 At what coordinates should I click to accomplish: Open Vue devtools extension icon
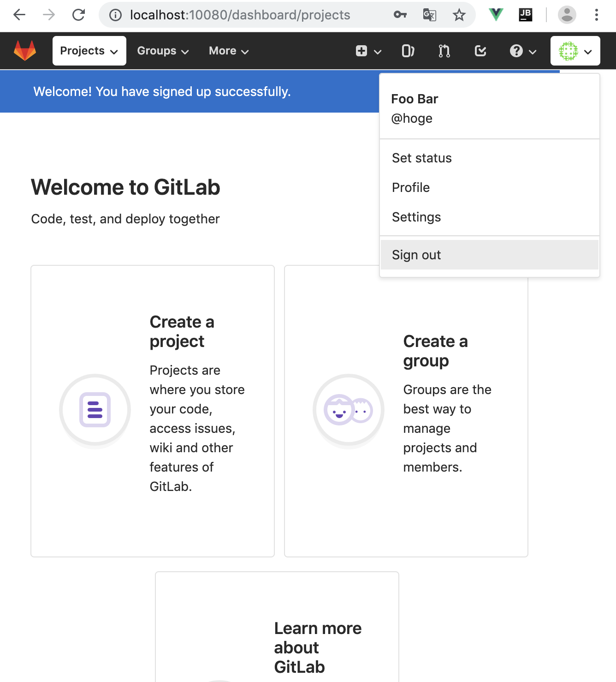click(x=496, y=15)
